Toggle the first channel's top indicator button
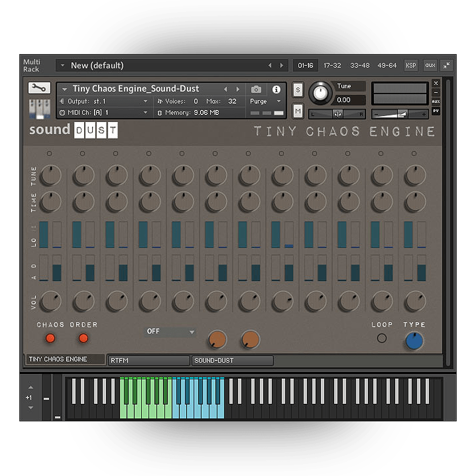The image size is (476, 476). click(x=49, y=154)
